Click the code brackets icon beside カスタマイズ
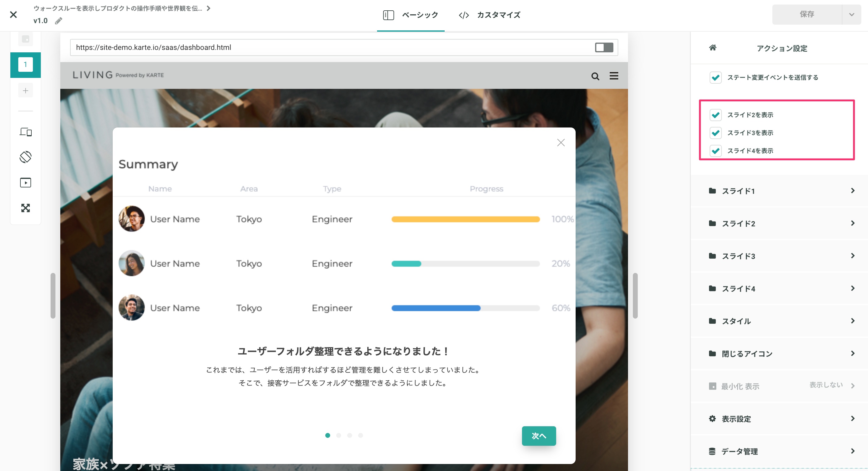 click(464, 15)
